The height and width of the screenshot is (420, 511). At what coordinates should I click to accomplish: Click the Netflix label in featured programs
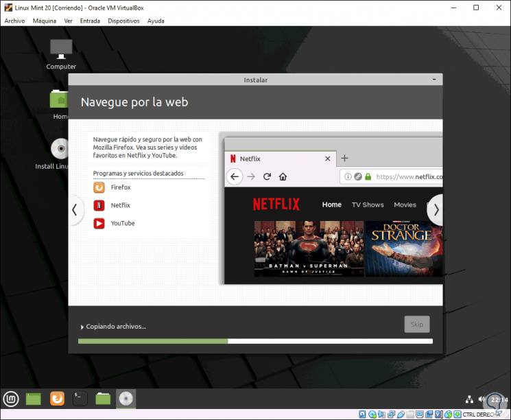click(120, 205)
